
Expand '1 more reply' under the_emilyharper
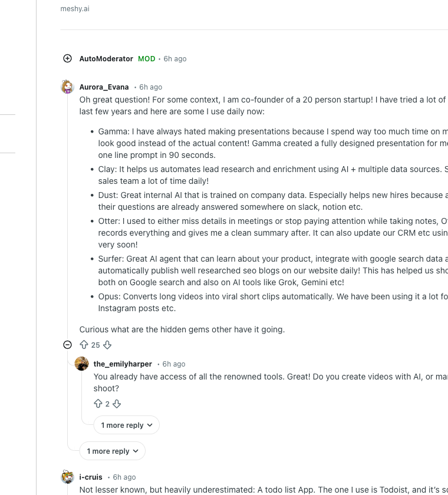(126, 425)
